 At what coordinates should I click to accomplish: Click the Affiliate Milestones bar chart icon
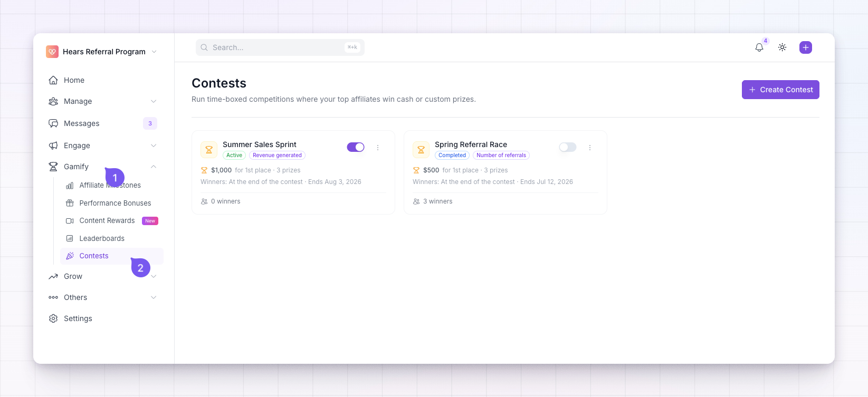pos(70,186)
